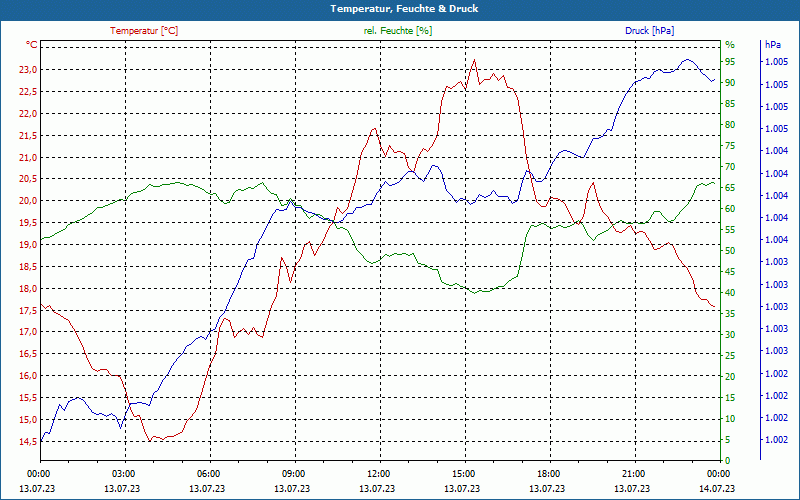
Task: Click temperature axis value '16,0'
Action: pos(28,376)
